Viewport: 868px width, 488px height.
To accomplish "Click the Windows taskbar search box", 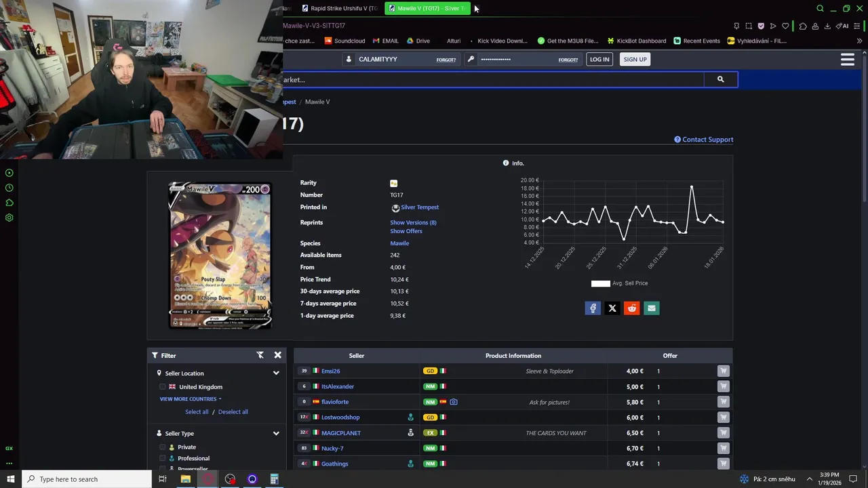I will coord(87,479).
